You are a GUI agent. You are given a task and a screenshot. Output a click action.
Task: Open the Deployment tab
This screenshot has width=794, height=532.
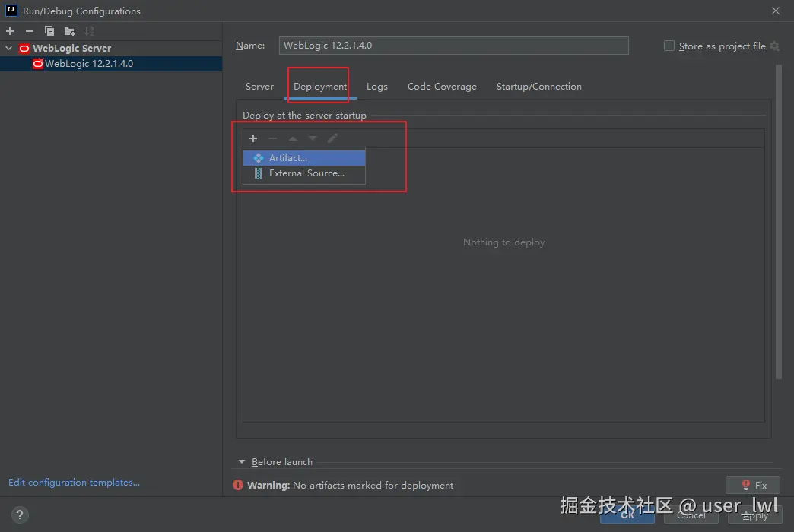(x=320, y=87)
